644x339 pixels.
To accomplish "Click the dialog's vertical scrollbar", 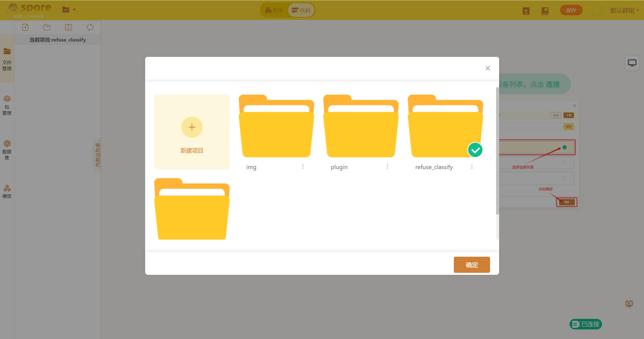I will coord(497,151).
